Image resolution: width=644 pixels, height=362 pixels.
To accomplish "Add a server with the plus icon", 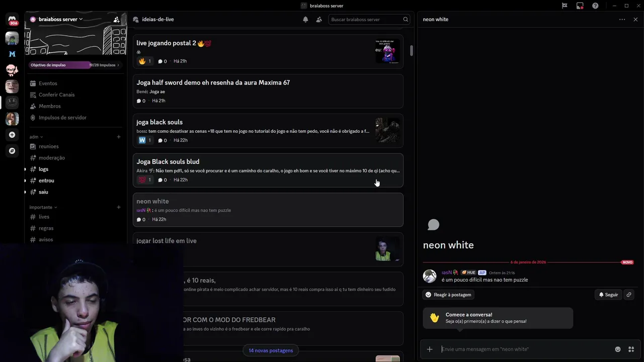I will click(x=12, y=135).
